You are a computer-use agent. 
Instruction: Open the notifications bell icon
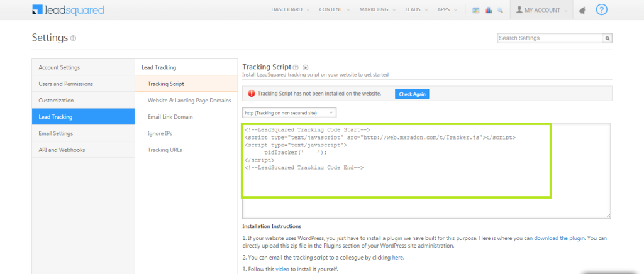(x=582, y=11)
